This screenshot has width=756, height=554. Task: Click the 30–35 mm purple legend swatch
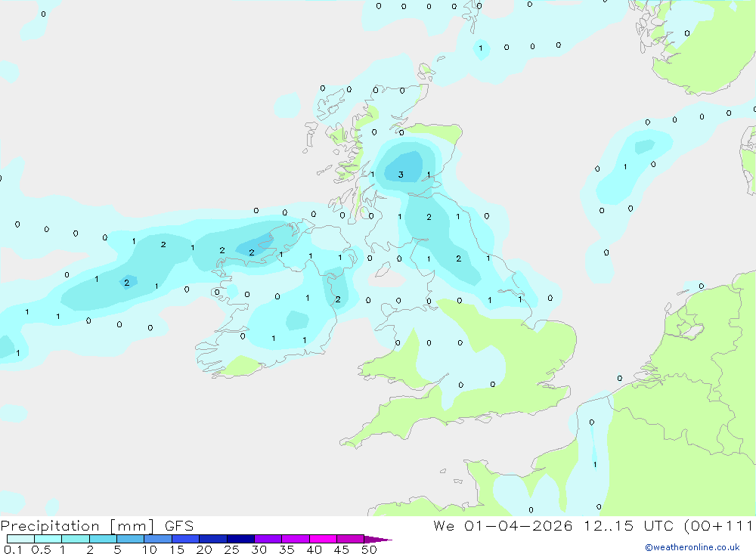tap(268, 539)
